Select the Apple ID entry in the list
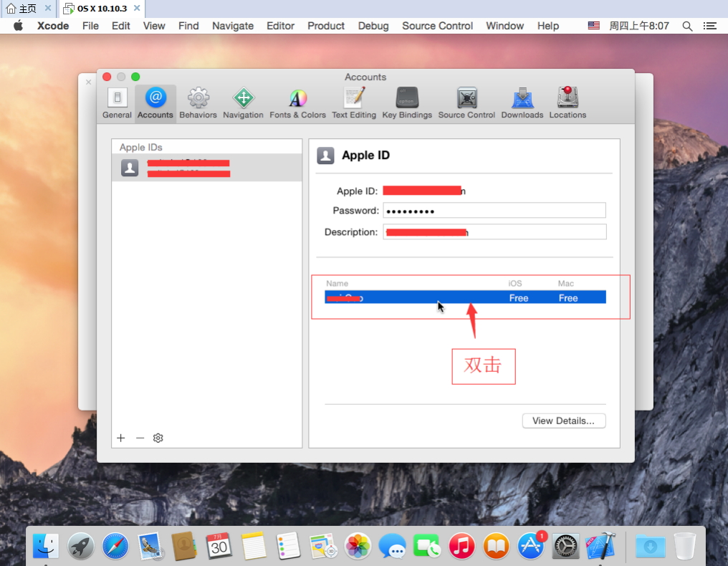The image size is (728, 566). tap(206, 168)
